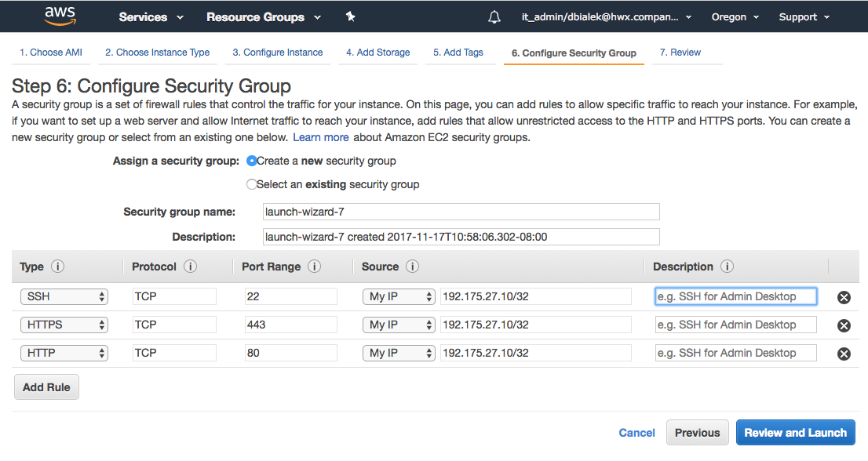
Task: Click the info icon beside Source header
Action: [x=412, y=267]
